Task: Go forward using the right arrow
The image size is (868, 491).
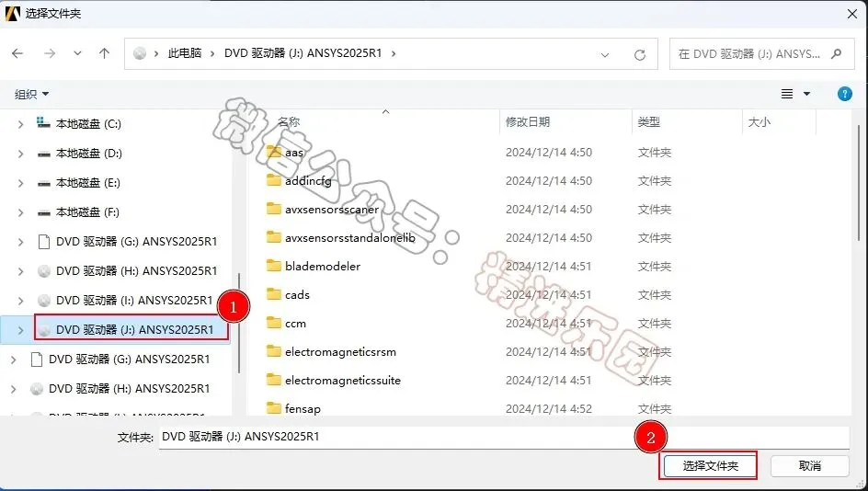Action: pos(50,53)
